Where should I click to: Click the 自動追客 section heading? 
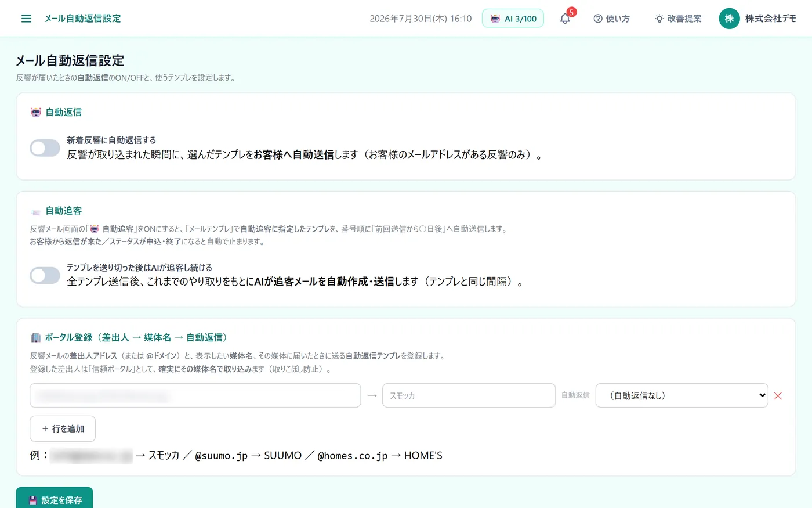tap(64, 211)
